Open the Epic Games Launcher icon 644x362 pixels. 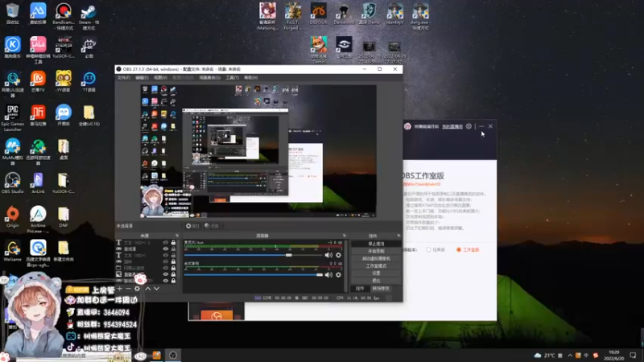pos(12,118)
